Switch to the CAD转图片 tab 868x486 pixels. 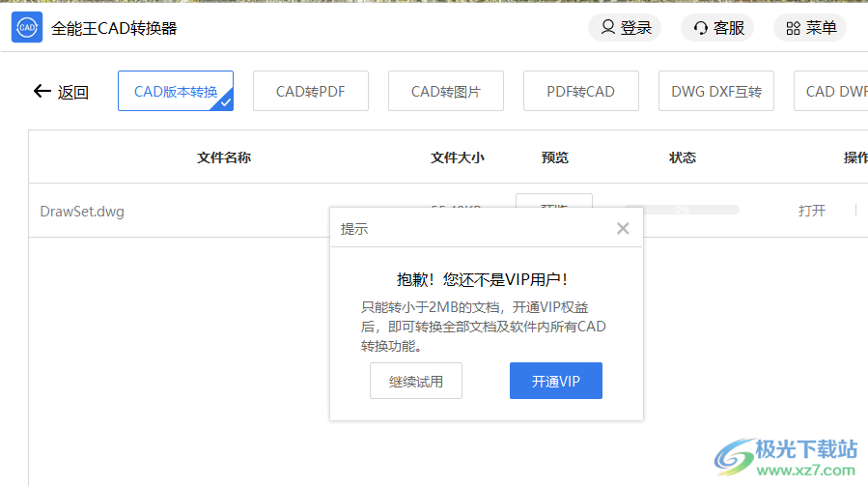coord(446,91)
